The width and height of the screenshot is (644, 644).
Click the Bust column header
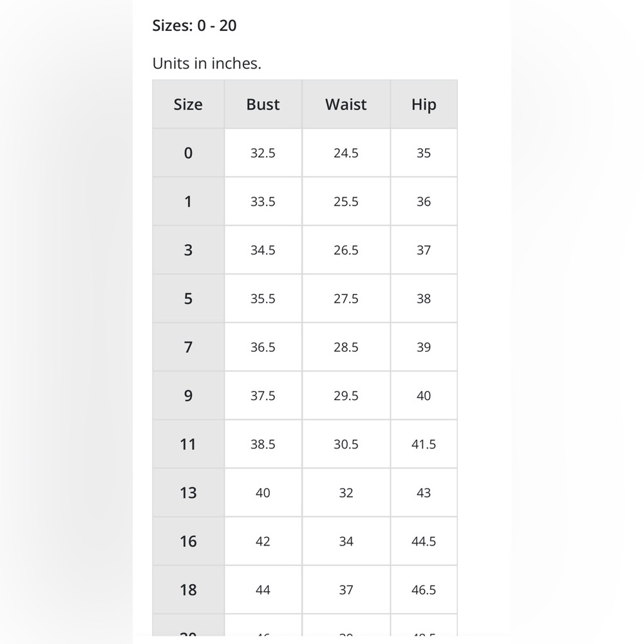pyautogui.click(x=263, y=104)
